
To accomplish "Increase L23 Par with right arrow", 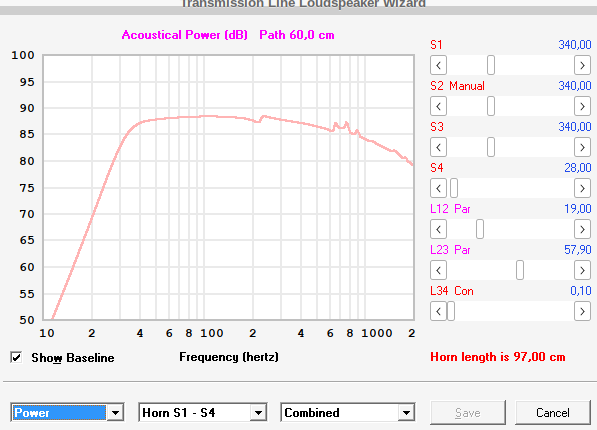I will click(x=582, y=270).
